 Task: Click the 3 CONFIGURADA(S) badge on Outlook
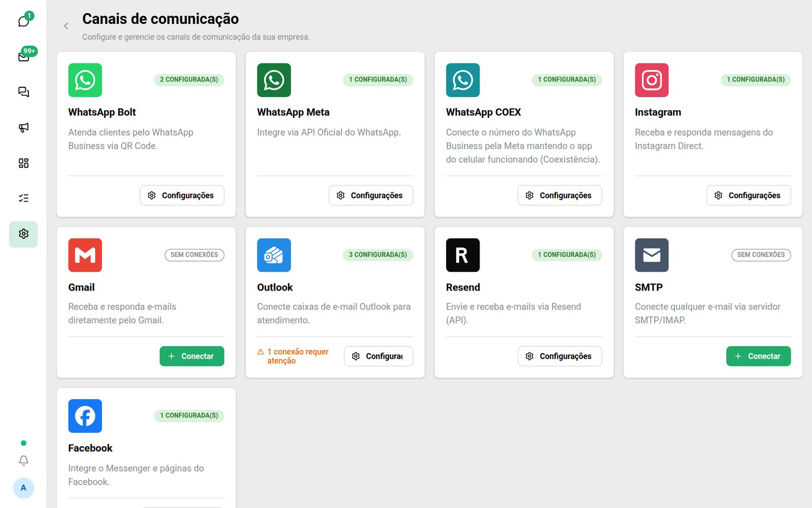pyautogui.click(x=378, y=255)
